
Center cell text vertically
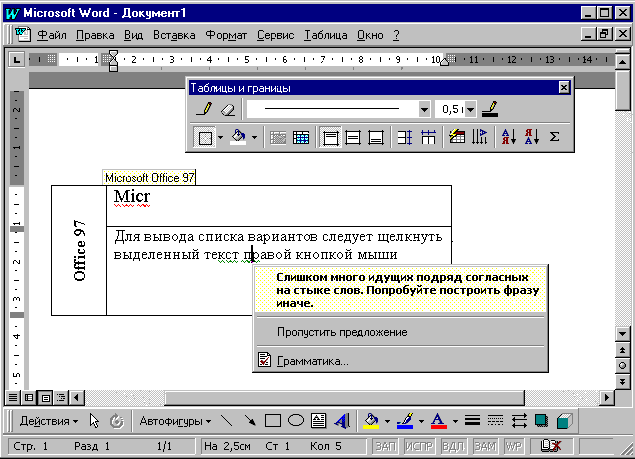pyautogui.click(x=353, y=138)
